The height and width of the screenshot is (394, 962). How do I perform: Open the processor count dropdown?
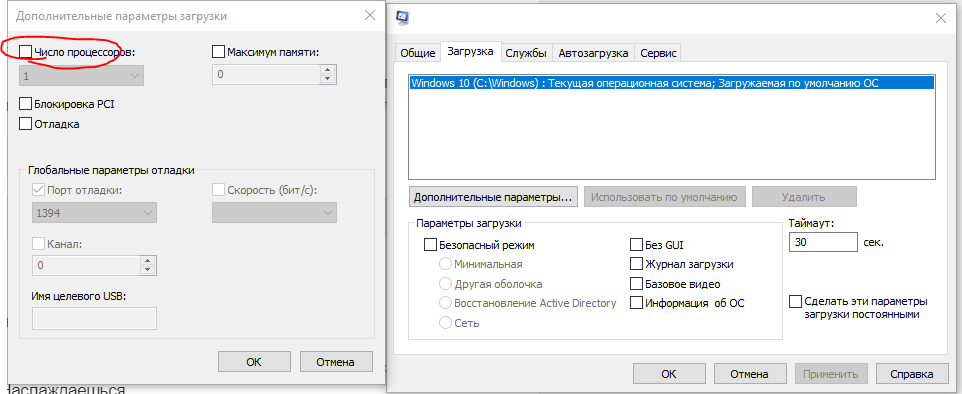82,75
